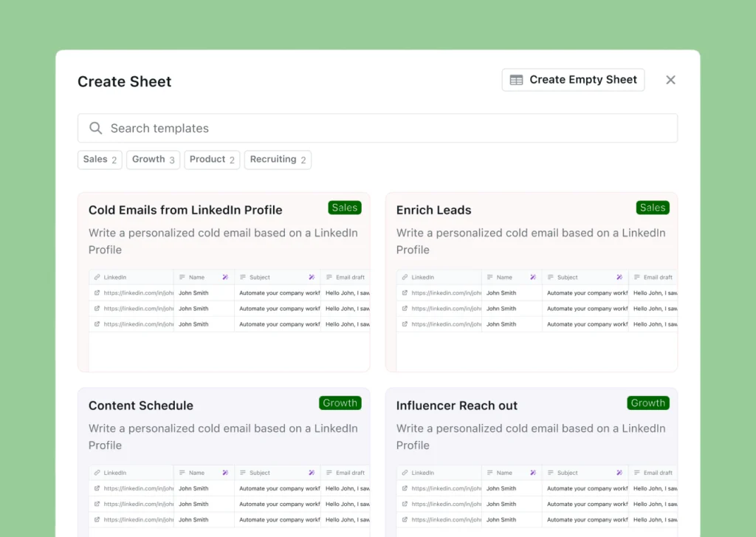Open the Enrich Leads template title
The image size is (756, 537).
(433, 211)
